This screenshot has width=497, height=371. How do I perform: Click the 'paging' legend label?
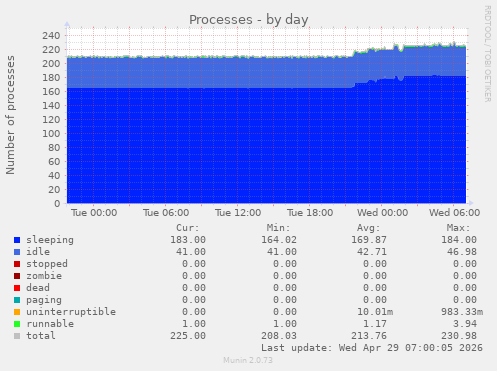(x=44, y=300)
